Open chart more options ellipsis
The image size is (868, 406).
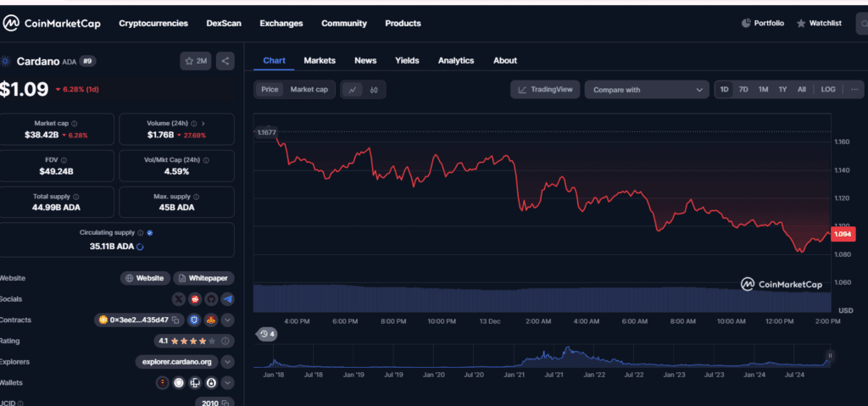pyautogui.click(x=854, y=89)
